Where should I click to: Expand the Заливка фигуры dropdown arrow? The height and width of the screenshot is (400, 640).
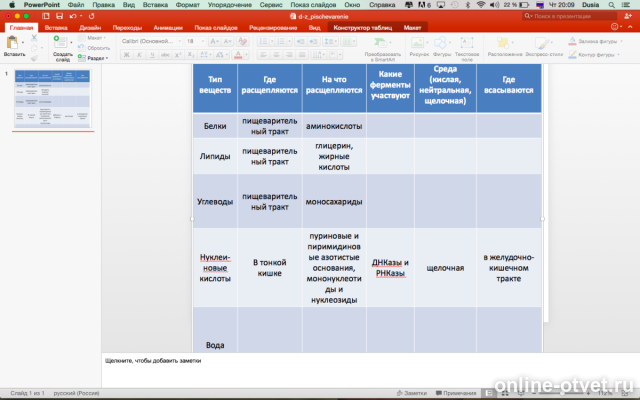click(622, 41)
